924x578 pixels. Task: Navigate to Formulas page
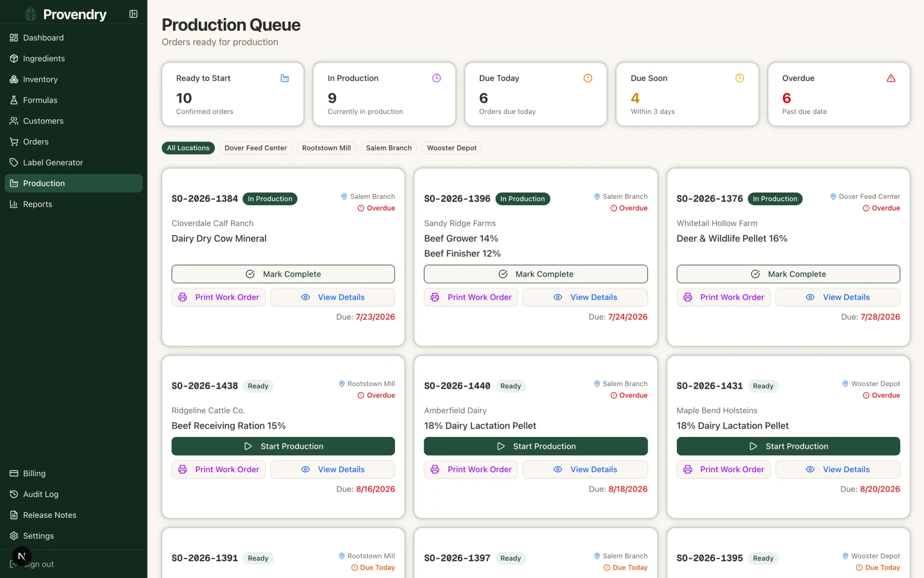(x=73, y=100)
